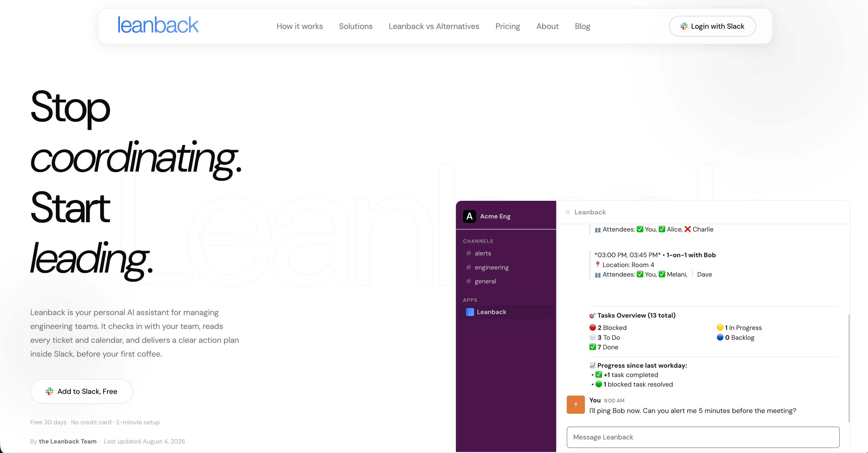This screenshot has width=868, height=453.
Task: Open the Solutions nav item
Action: click(x=355, y=26)
